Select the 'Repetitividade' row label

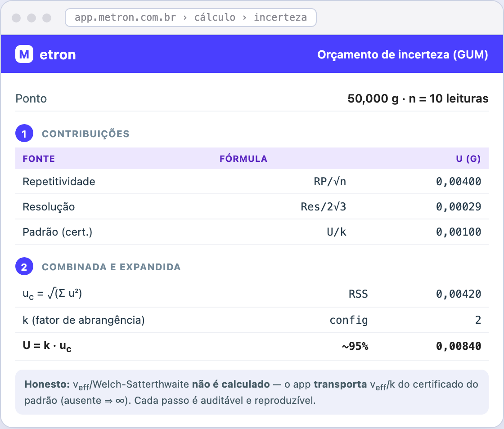(59, 182)
